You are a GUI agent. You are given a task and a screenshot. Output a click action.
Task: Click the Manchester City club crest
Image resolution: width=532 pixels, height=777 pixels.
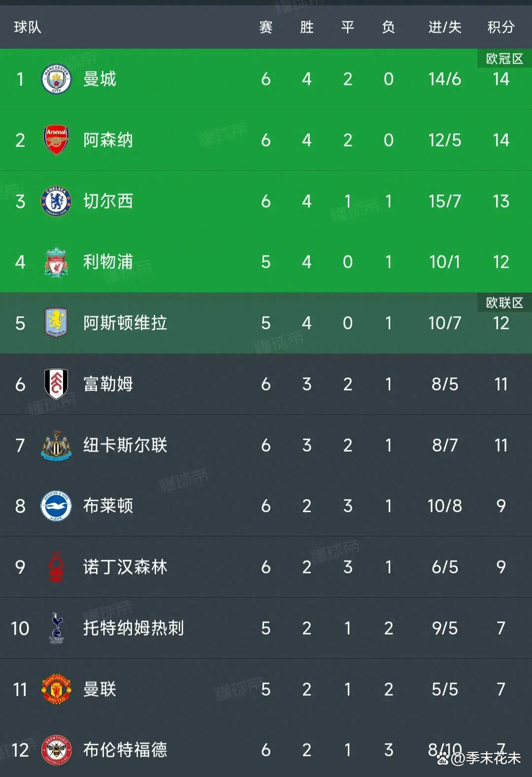[x=56, y=79]
